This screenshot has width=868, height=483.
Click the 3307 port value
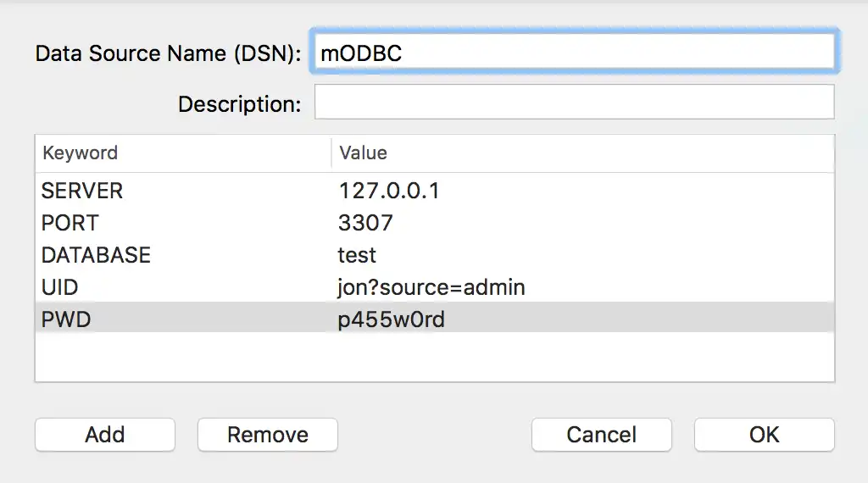365,223
